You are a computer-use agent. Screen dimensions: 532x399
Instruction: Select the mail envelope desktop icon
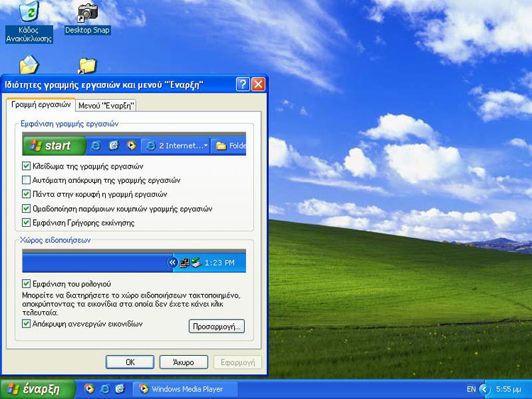[29, 64]
